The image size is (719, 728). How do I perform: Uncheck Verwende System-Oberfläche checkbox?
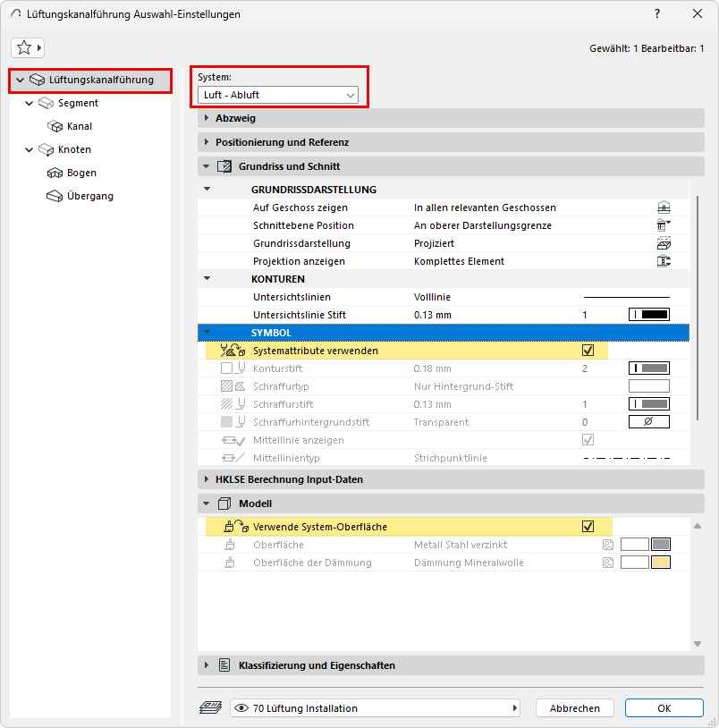pos(588,526)
